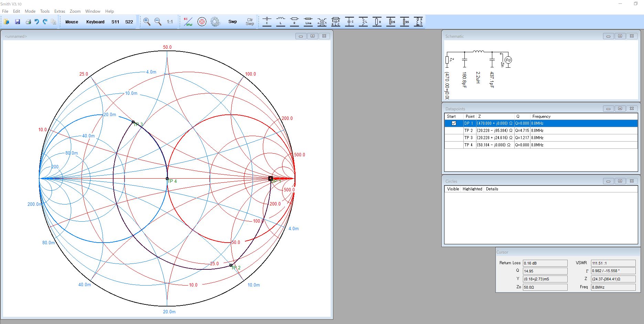The height and width of the screenshot is (324, 644).
Task: Open the circles tool (red concentric icon)
Action: click(x=202, y=22)
